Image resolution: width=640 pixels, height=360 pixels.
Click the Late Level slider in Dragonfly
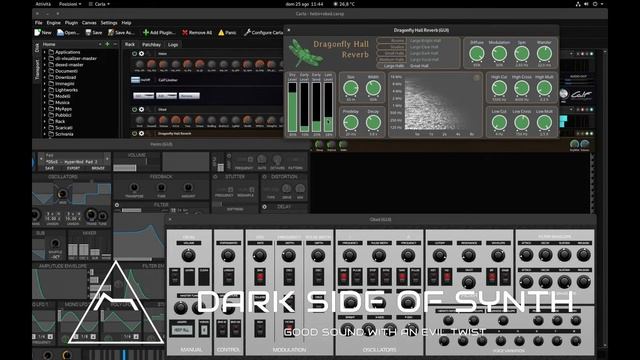click(x=328, y=107)
